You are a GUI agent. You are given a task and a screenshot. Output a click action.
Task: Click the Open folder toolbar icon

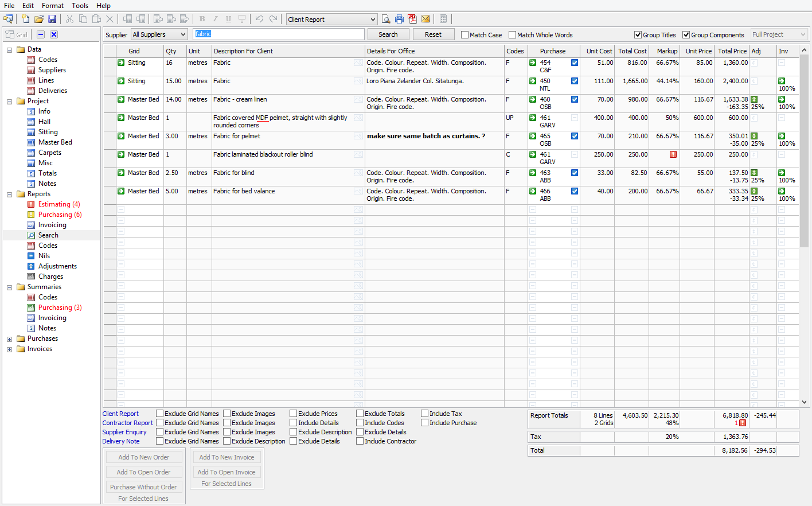point(39,19)
